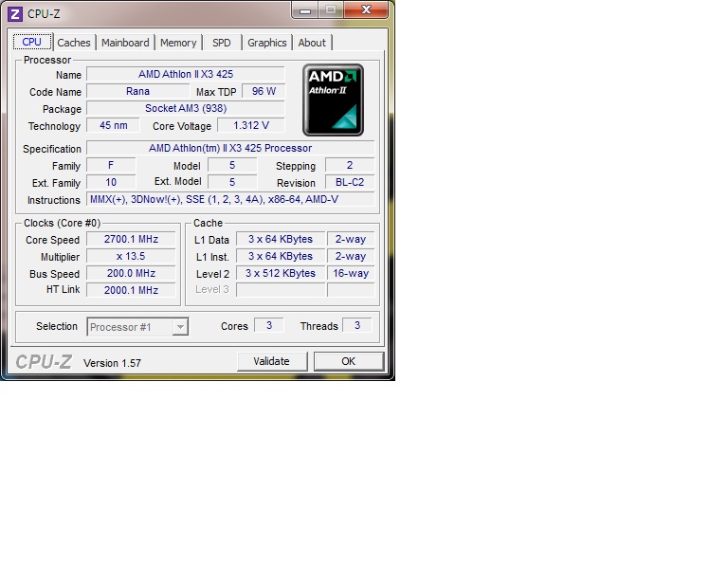Image resolution: width=728 pixels, height=582 pixels.
Task: Click the Core Voltage value 1.312 V
Action: pos(251,125)
